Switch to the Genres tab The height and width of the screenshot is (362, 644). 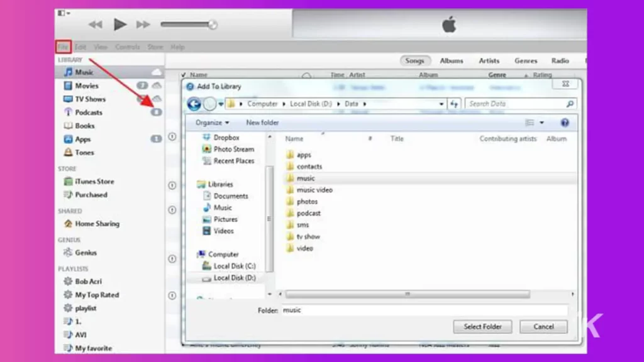[526, 61]
